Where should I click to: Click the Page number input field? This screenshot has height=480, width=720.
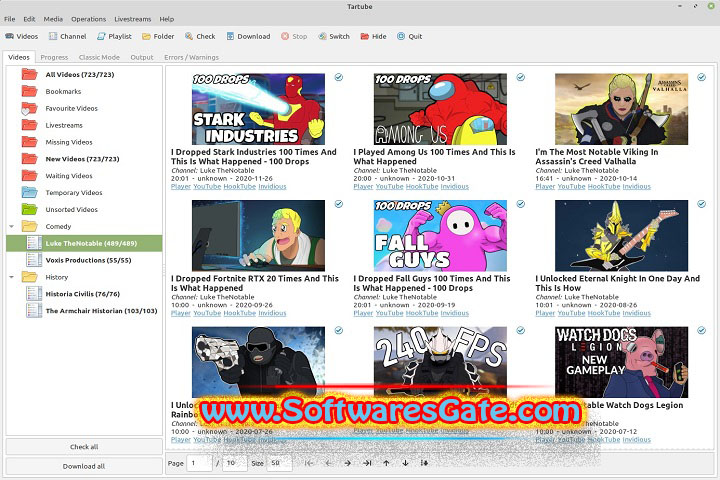[200, 463]
